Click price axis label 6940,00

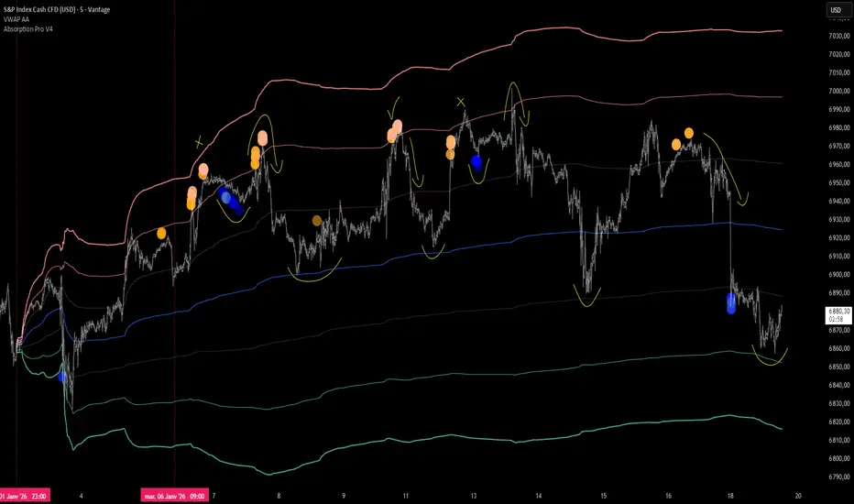click(839, 201)
